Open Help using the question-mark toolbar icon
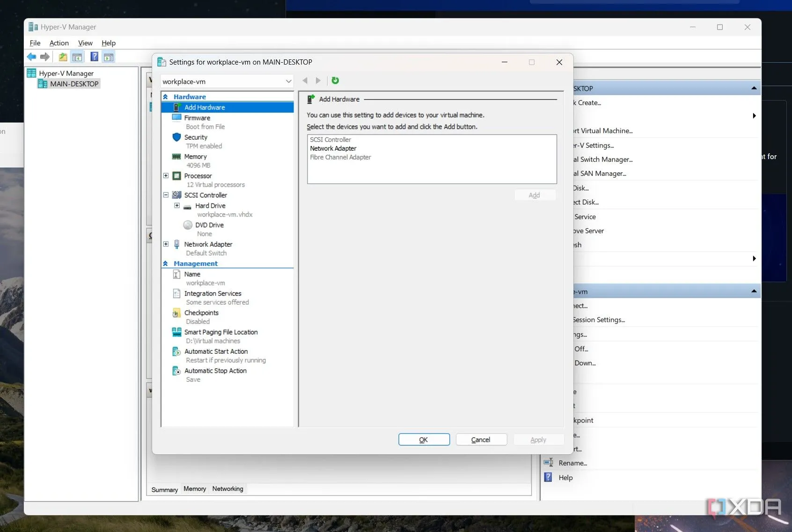The image size is (792, 532). tap(95, 57)
